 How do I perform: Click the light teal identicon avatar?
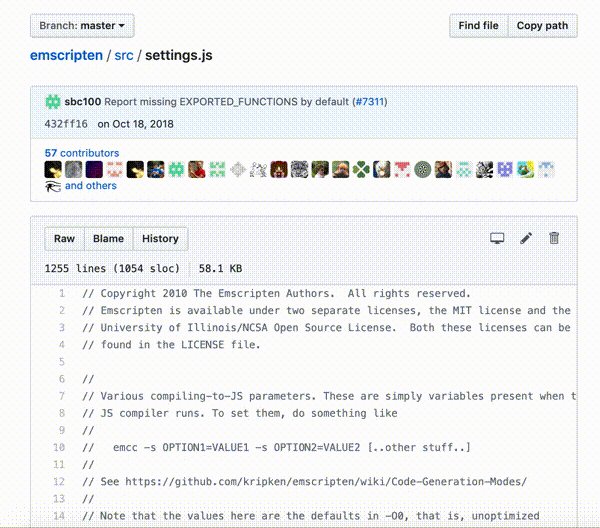pos(464,169)
